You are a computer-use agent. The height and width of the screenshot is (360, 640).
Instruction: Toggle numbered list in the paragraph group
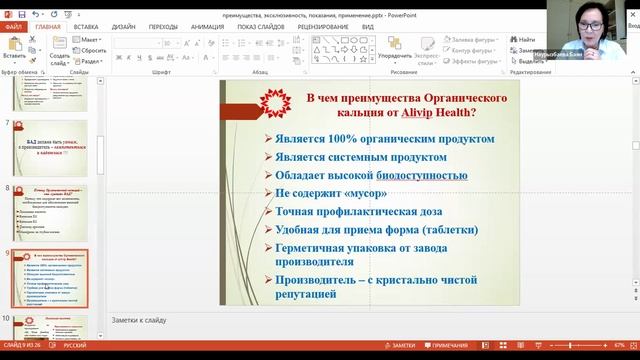pyautogui.click(x=241, y=43)
